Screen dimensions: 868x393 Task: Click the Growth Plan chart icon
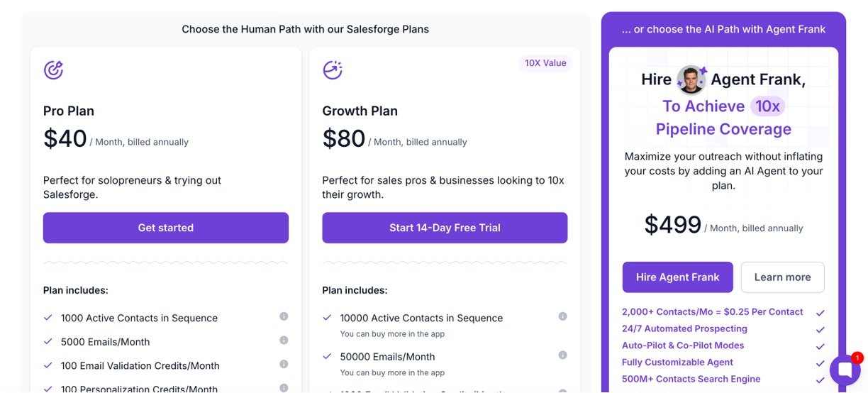tap(333, 70)
